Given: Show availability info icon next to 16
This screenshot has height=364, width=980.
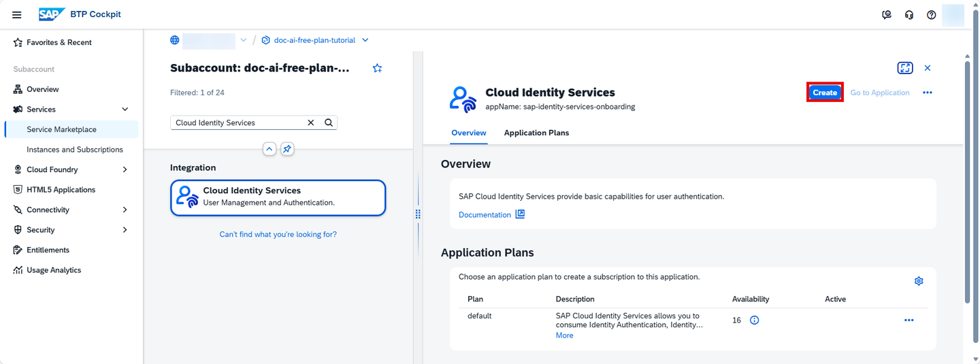Looking at the screenshot, I should (x=754, y=320).
